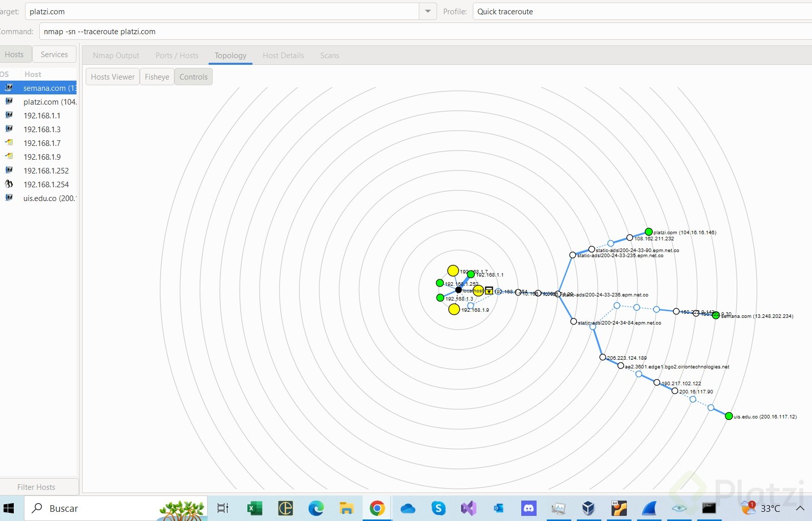Click the Buscar search box on taskbar
The image size is (812, 521).
point(116,508)
